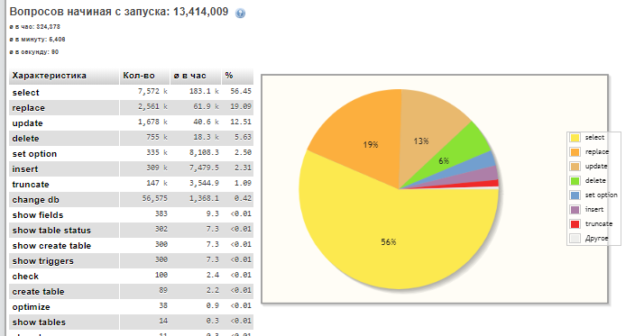Click the count value 2,561 k
Screen dimensions: 644x336
tap(152, 106)
